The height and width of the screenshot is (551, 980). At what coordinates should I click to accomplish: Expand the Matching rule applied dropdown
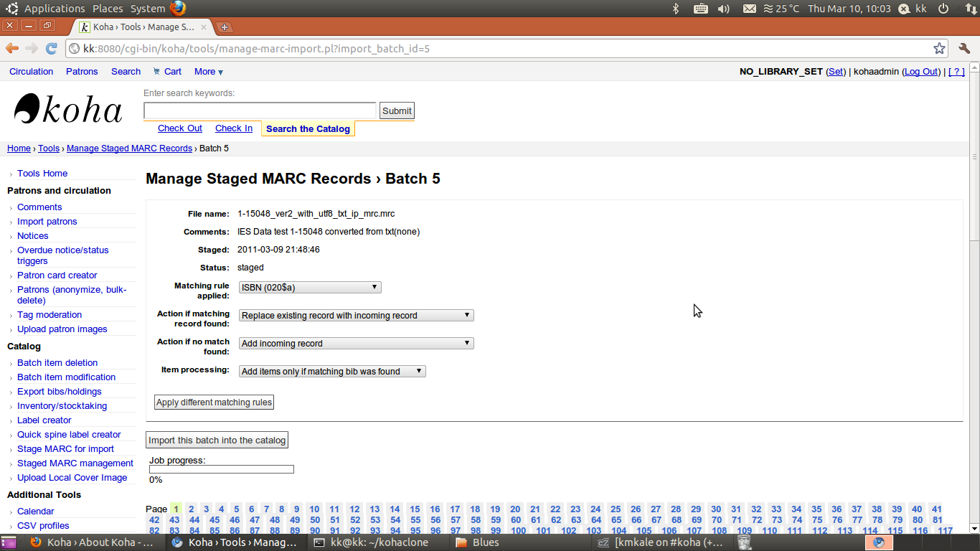point(309,288)
